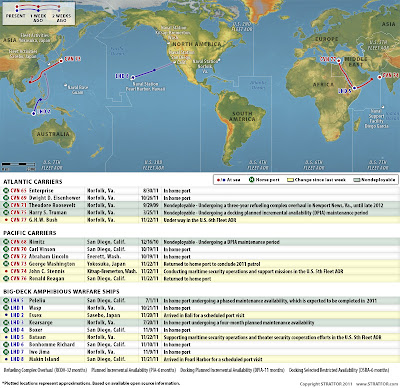Click the Big-Deck Amphibious Warfare Ships heading
Screen dimensions: 400x388
(61, 292)
